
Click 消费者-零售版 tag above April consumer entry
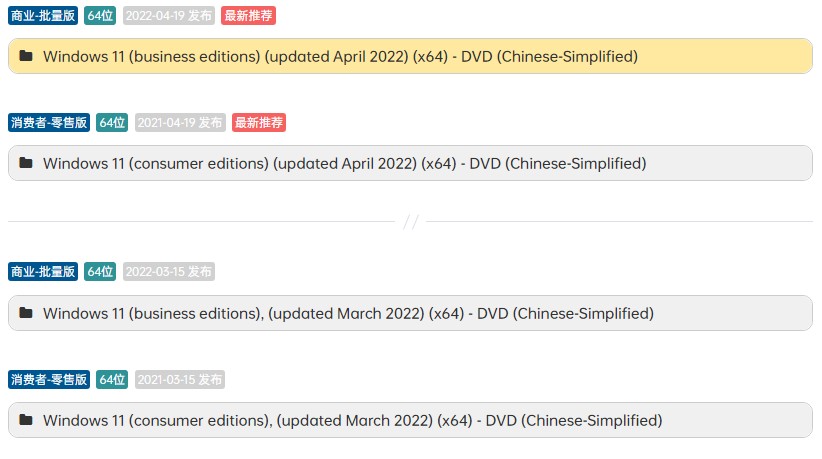pos(49,122)
